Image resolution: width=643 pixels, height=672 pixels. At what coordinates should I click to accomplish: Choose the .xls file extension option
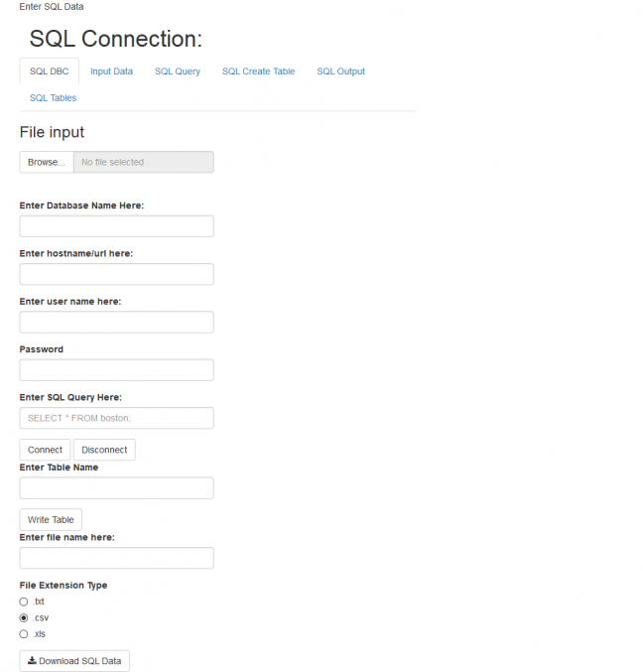tap(24, 634)
